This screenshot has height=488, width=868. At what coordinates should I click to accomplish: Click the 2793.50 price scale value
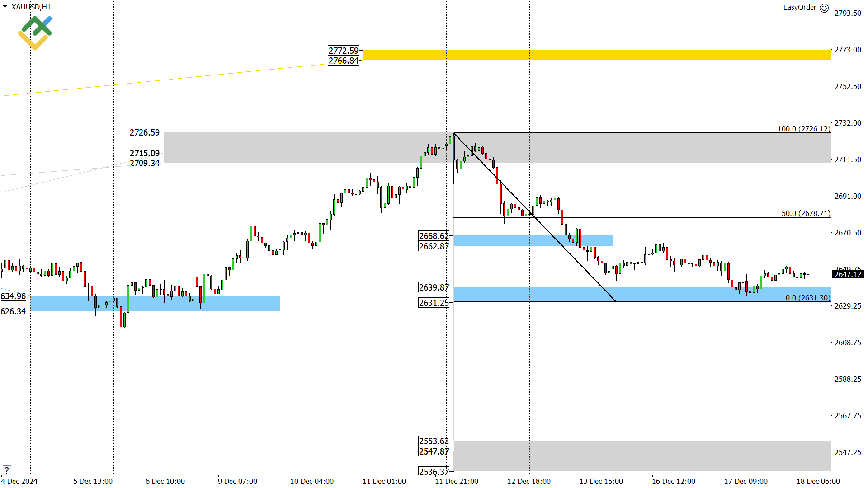[x=847, y=13]
